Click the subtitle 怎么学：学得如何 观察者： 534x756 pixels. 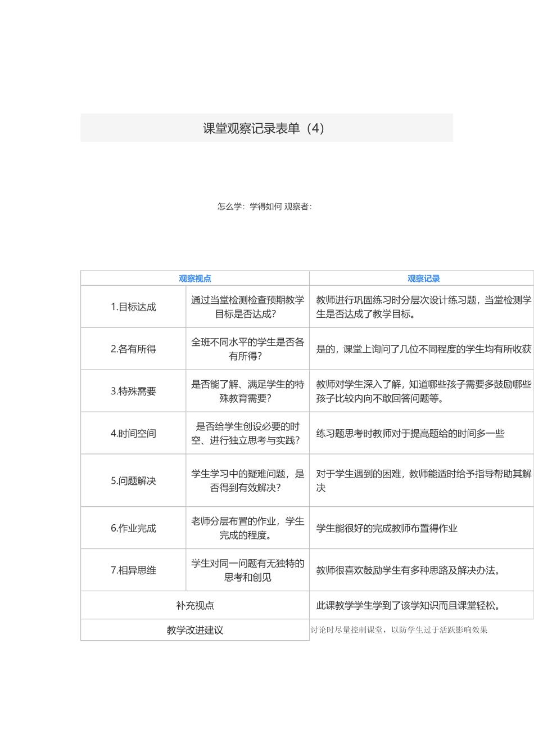tap(265, 206)
